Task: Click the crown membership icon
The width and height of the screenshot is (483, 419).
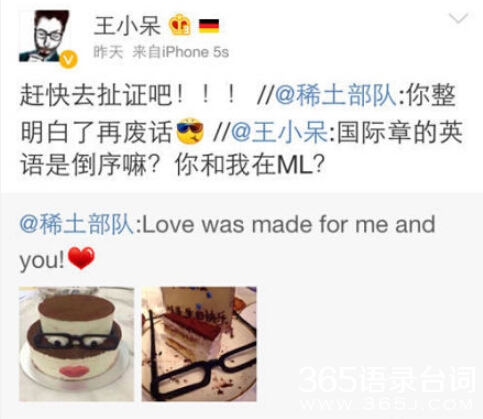Action: tap(180, 25)
